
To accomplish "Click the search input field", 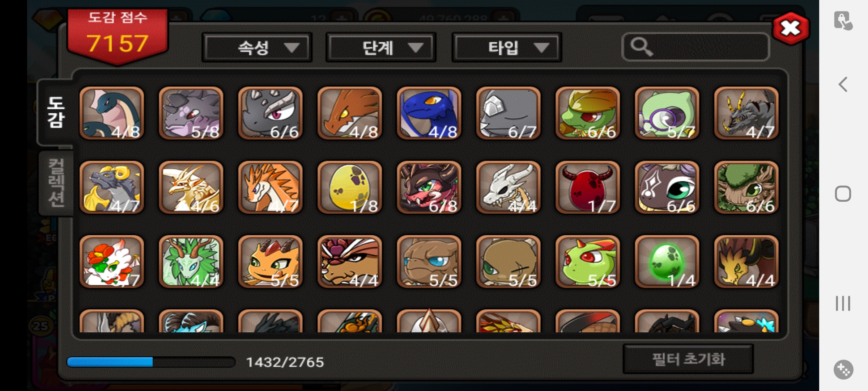I will click(x=695, y=47).
